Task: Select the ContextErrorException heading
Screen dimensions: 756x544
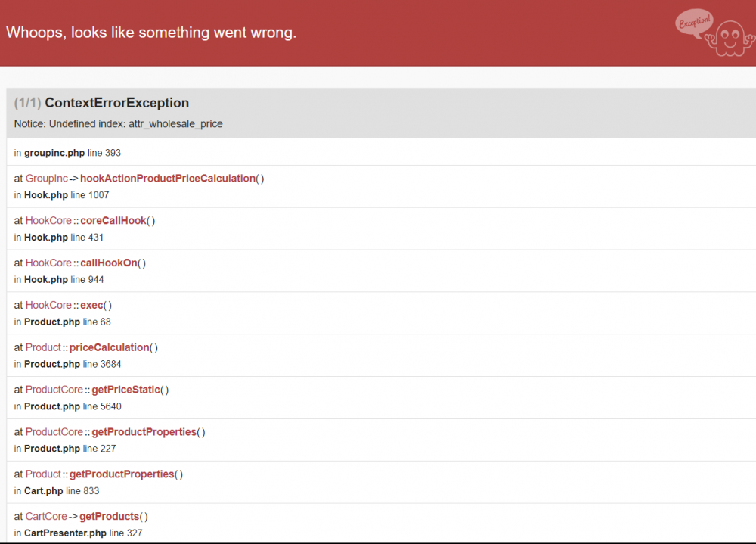Action: [x=117, y=102]
